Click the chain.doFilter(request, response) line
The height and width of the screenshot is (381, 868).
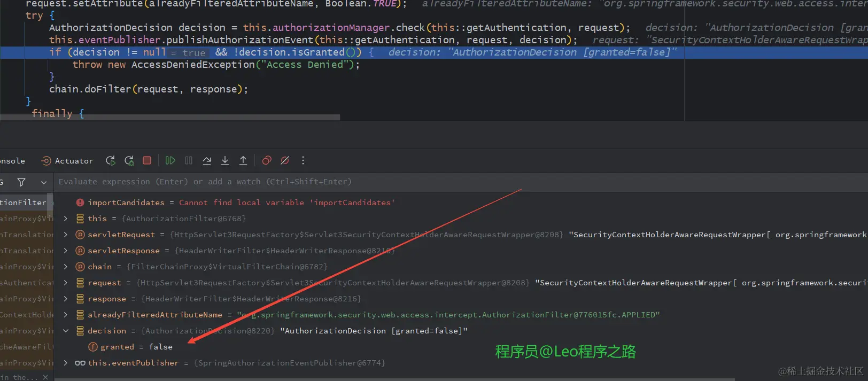click(149, 89)
